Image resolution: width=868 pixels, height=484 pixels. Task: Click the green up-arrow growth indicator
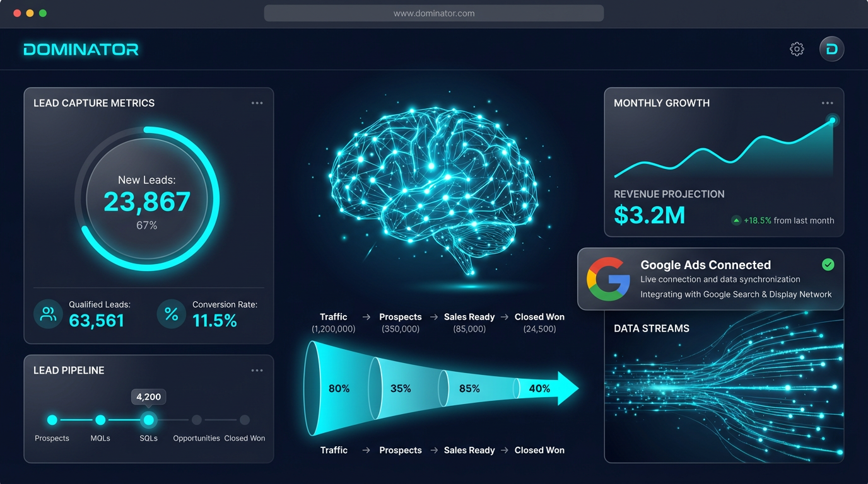[737, 221]
